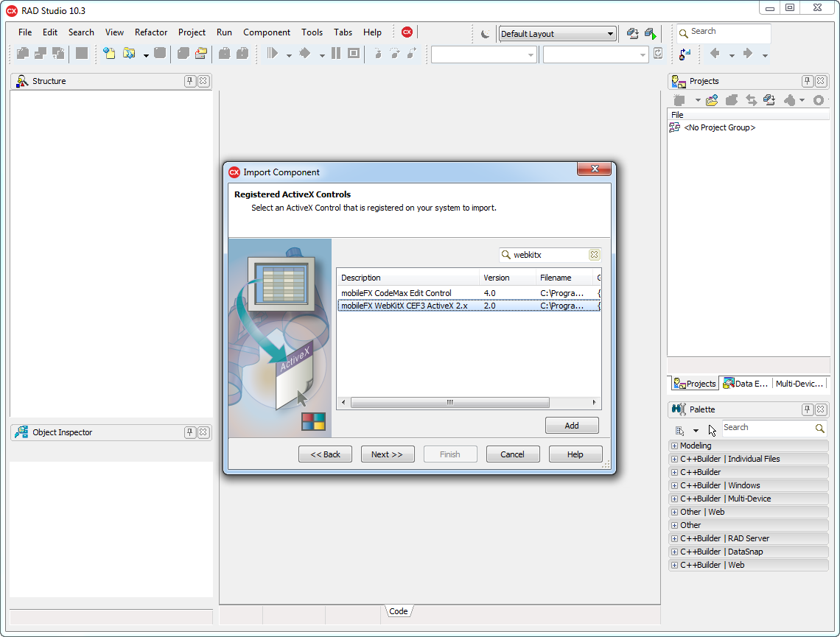This screenshot has height=637, width=840.
Task: Select the <No Project Group> item
Action: pyautogui.click(x=719, y=127)
